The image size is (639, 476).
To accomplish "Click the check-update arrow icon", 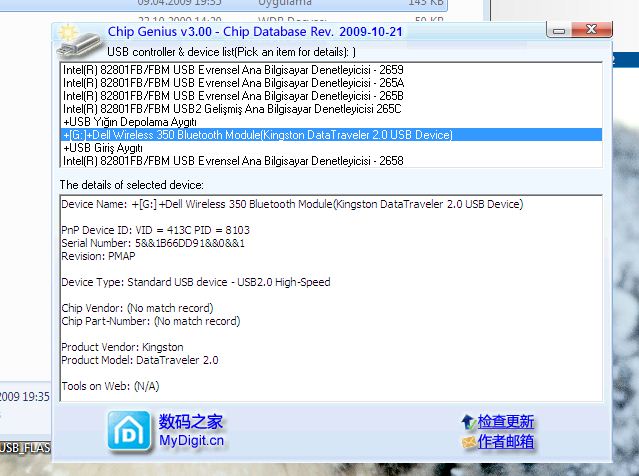I will tap(469, 422).
